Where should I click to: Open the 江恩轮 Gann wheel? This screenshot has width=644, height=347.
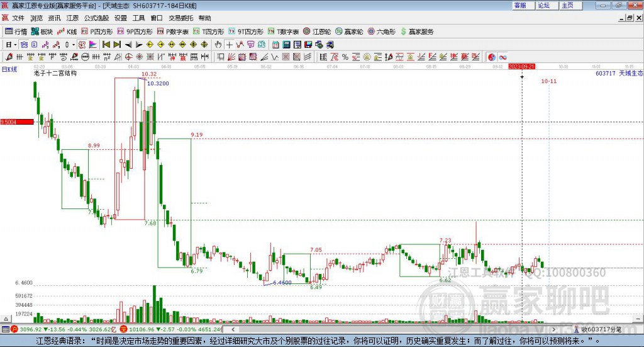(x=317, y=31)
